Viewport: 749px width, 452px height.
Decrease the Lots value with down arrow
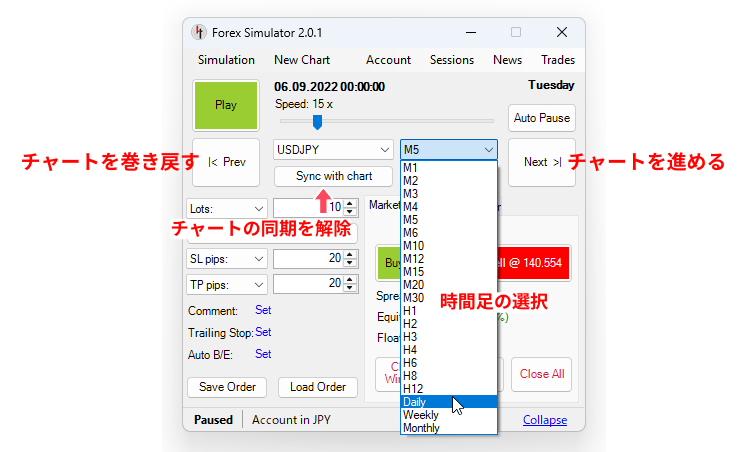(350, 212)
